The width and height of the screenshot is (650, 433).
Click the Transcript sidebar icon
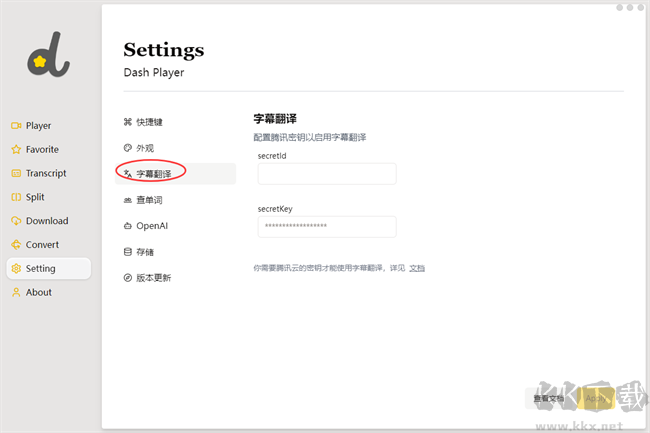16,173
